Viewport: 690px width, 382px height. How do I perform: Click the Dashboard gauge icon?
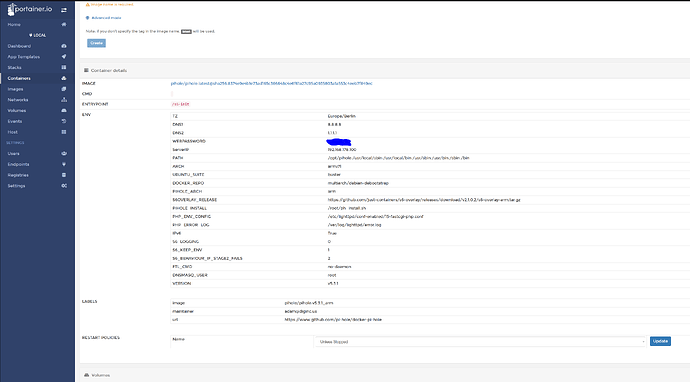64,46
